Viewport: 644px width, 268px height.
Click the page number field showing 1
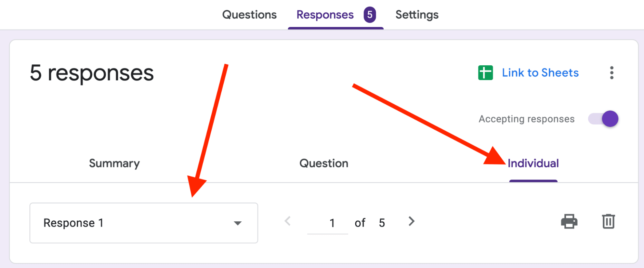pos(332,222)
